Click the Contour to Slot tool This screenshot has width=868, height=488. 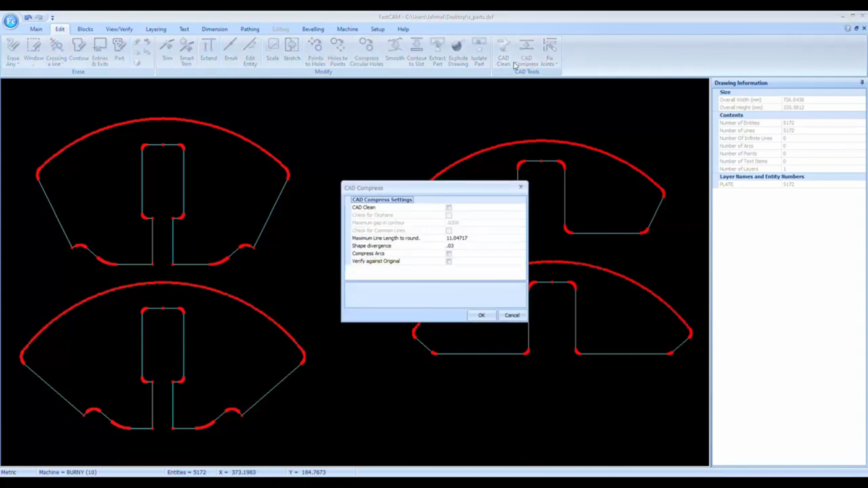point(417,52)
